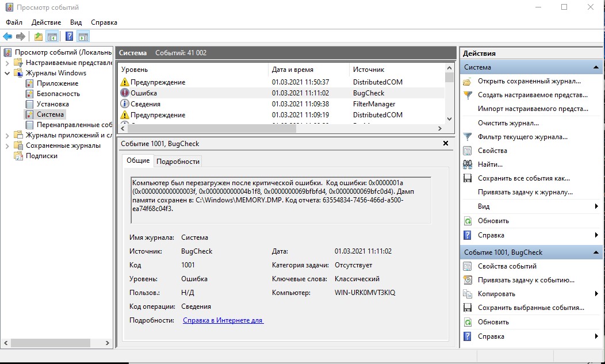This screenshot has width=605, height=364.
Task: Switch to the Подробности tab
Action: click(x=178, y=162)
